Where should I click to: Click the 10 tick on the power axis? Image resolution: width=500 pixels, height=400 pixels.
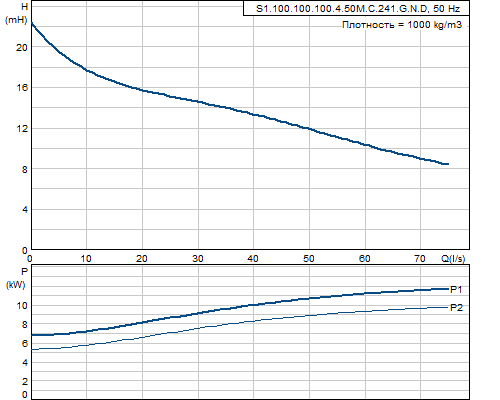[22, 306]
